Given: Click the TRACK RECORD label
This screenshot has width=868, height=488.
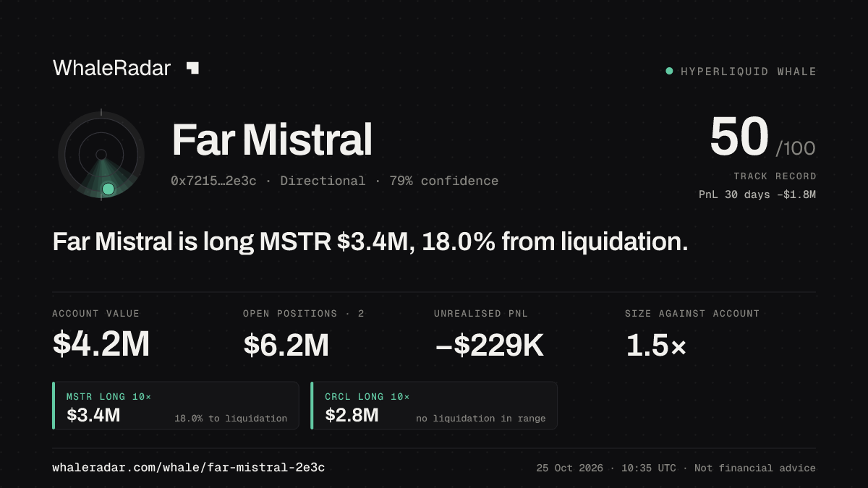Looking at the screenshot, I should pos(775,176).
